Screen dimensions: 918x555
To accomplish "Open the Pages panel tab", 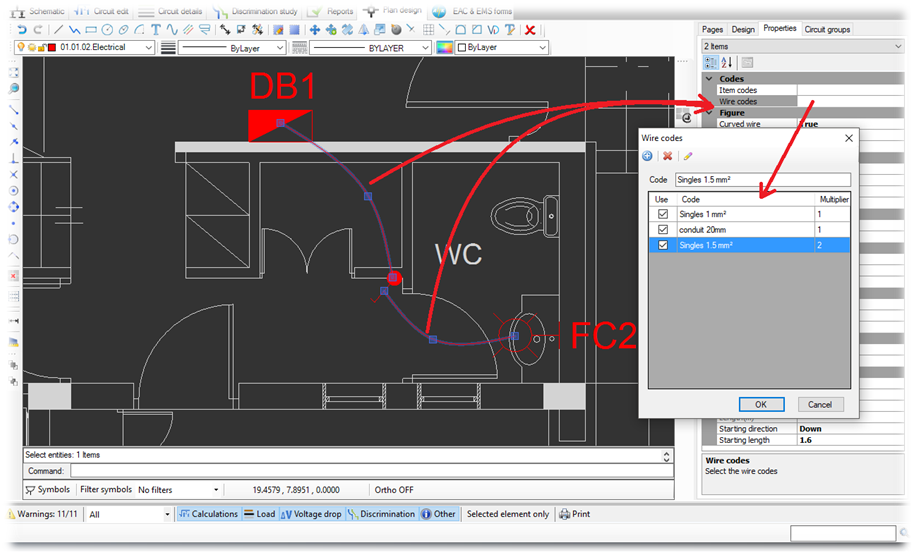I will tap(713, 29).
